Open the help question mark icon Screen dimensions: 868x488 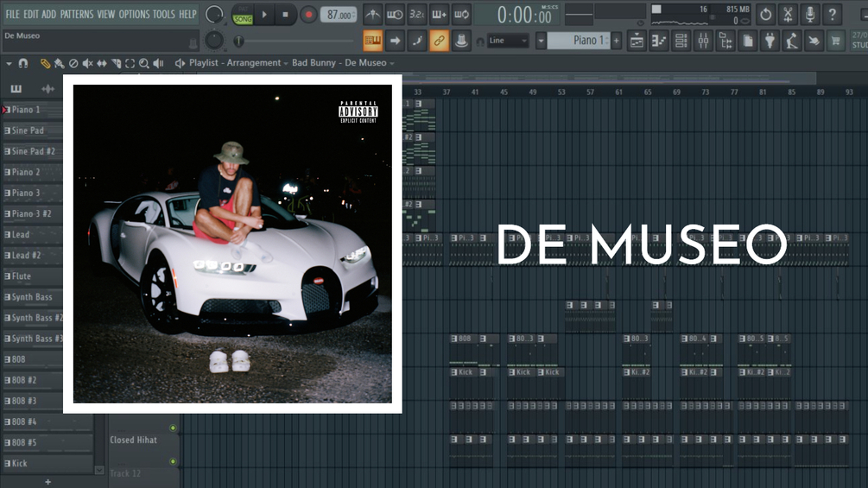[x=832, y=15]
